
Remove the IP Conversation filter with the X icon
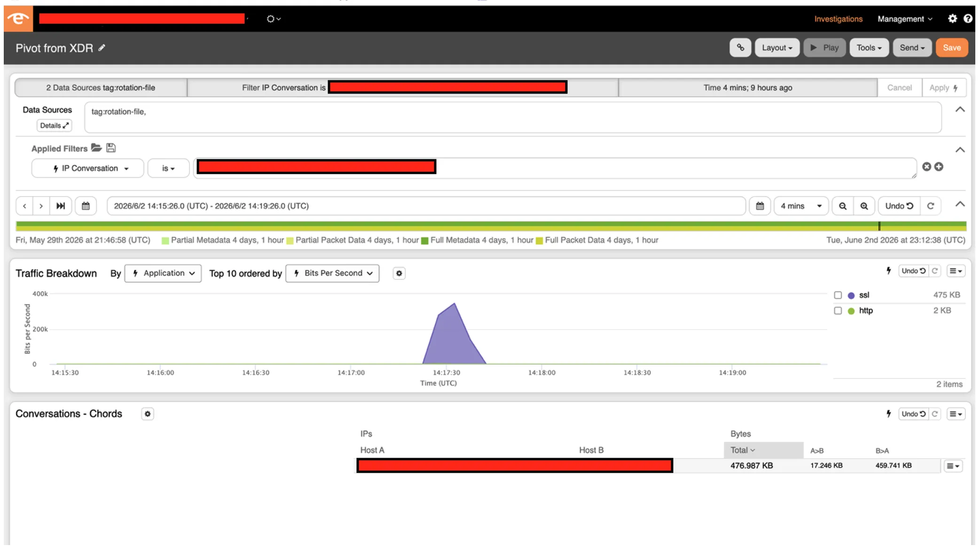pyautogui.click(x=926, y=167)
